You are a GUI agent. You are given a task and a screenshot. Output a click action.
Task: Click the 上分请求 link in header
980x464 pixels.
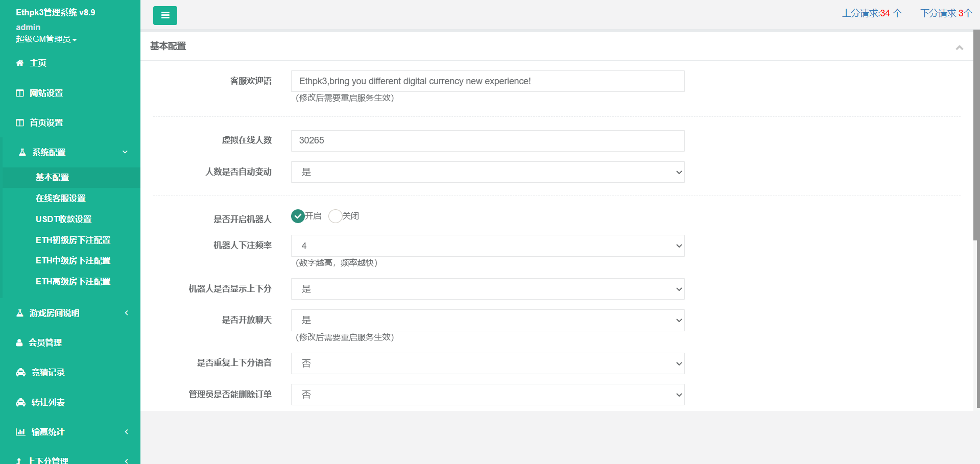click(x=872, y=13)
